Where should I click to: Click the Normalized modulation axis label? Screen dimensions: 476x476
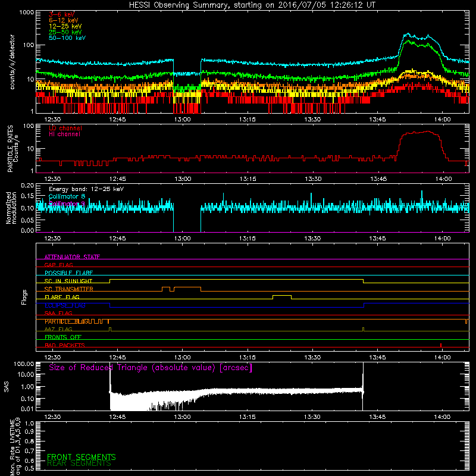11,208
